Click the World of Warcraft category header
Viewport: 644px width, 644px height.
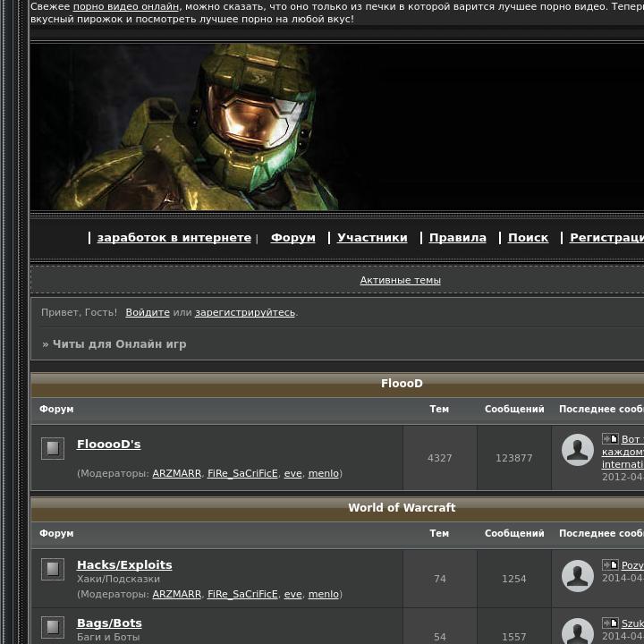pyautogui.click(x=402, y=507)
